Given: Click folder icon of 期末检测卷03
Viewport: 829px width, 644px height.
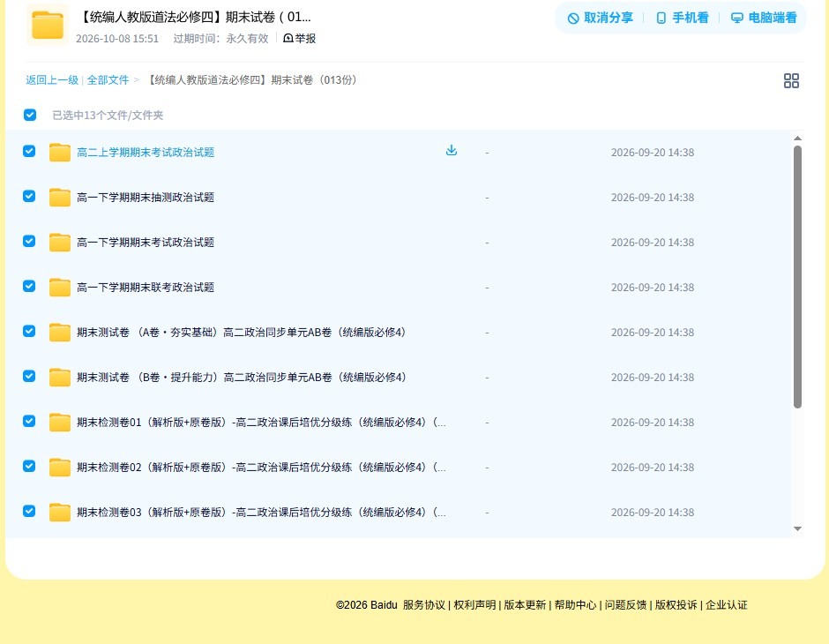Looking at the screenshot, I should click(60, 512).
